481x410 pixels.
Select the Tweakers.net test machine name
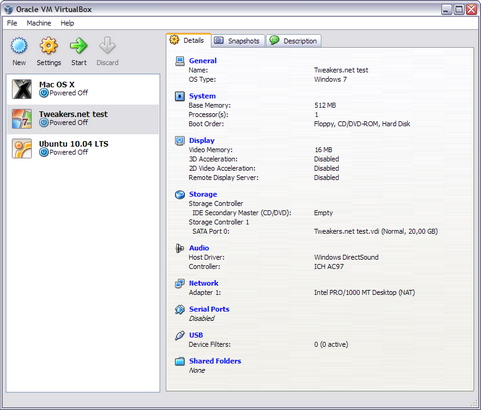[x=73, y=114]
